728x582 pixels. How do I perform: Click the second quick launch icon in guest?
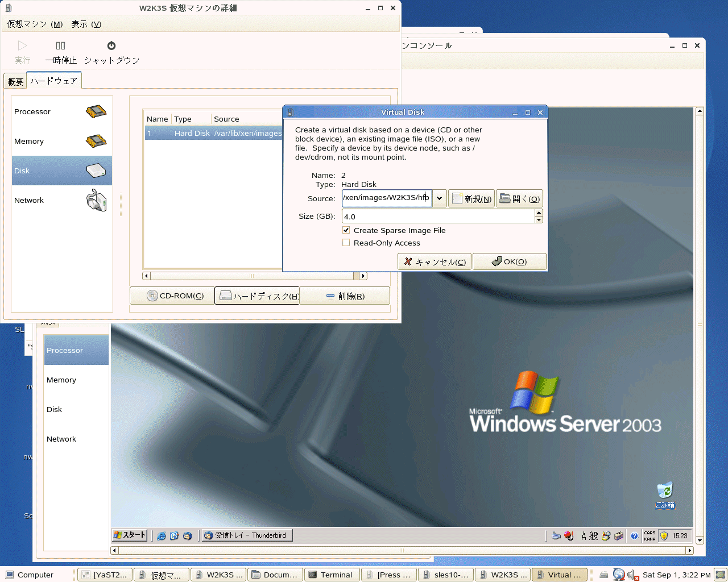(174, 535)
